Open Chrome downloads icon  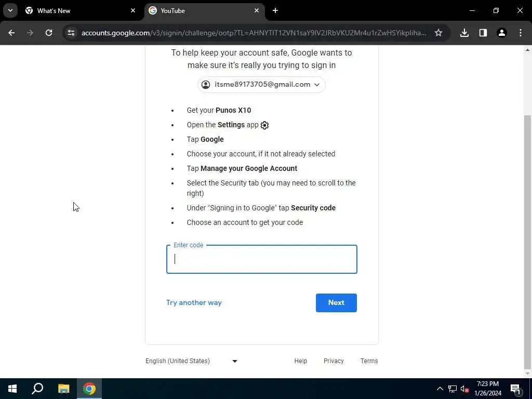coord(464,33)
